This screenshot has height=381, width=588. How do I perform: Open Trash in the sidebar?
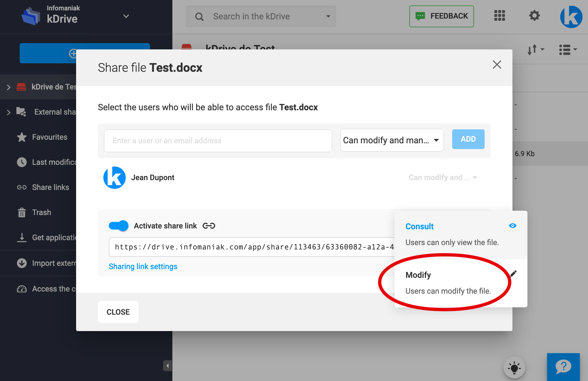click(x=41, y=212)
